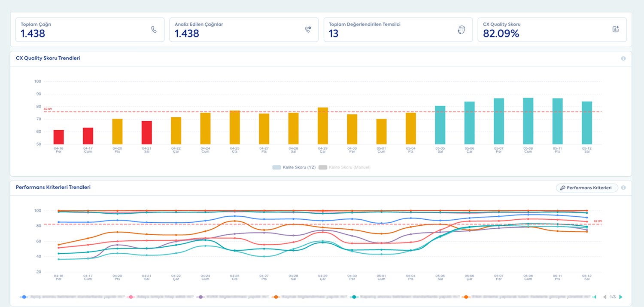
Task: Open info icon for Performans Kriterleri Trendleri
Action: 623,188
